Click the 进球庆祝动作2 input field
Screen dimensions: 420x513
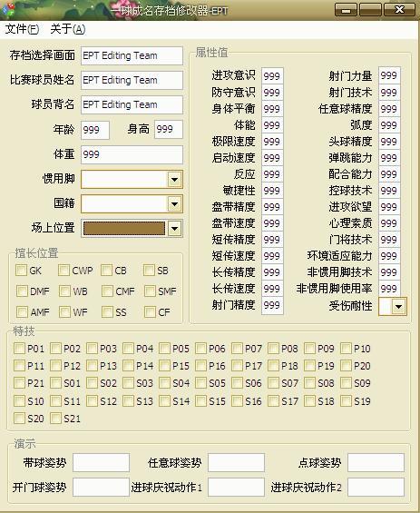click(x=376, y=487)
